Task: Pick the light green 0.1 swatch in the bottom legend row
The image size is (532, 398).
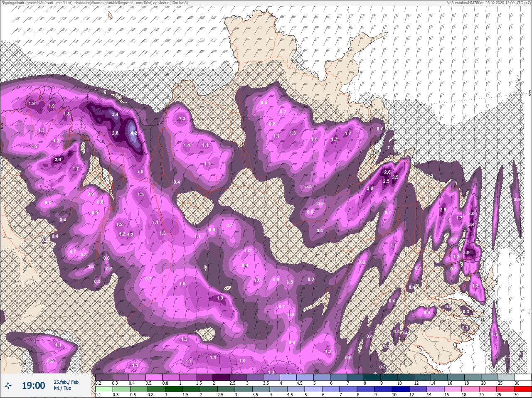Action: [x=104, y=389]
